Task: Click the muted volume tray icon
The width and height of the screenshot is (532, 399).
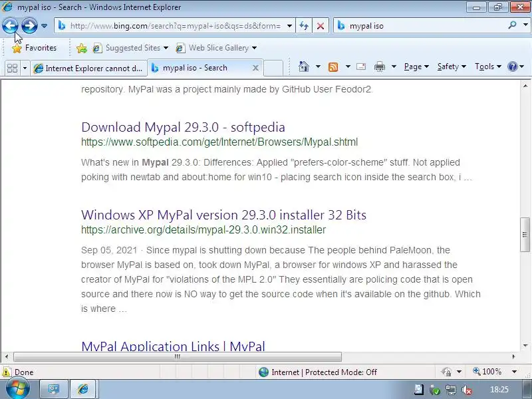Action: pos(467,390)
